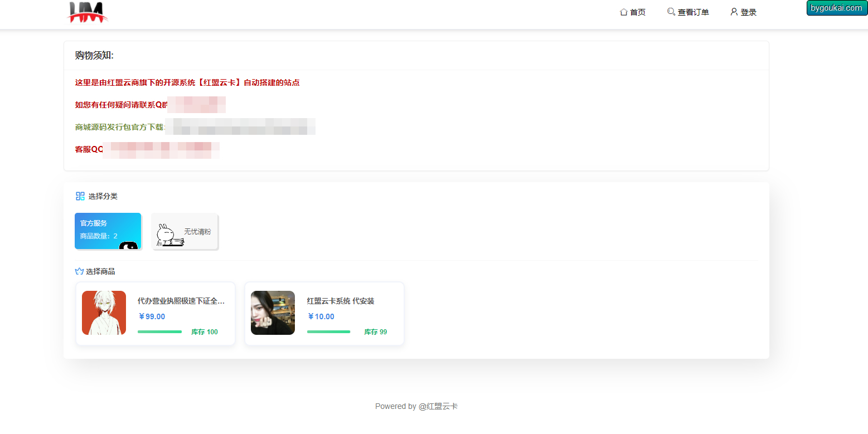The image size is (868, 434).
Task: Select the 无忧清粉 category card
Action: coord(185,231)
